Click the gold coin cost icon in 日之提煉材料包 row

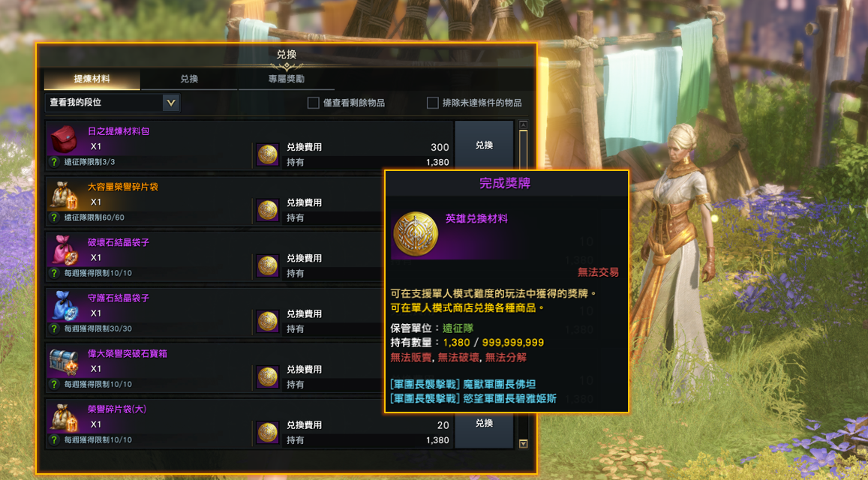pos(268,154)
